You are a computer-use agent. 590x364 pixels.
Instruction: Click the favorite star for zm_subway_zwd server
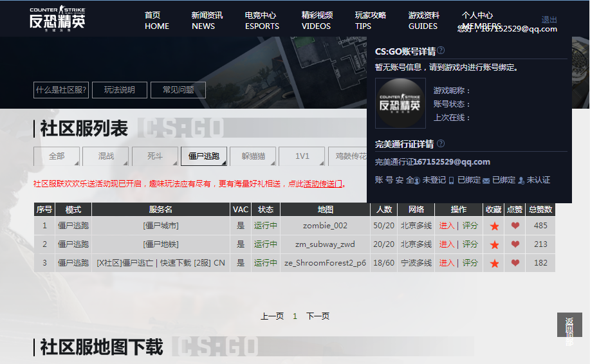click(x=494, y=244)
